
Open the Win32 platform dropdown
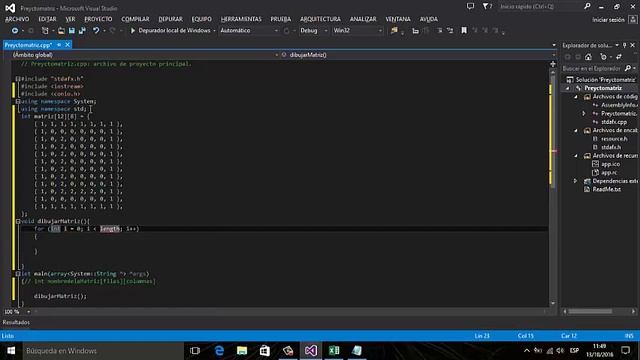click(380, 31)
